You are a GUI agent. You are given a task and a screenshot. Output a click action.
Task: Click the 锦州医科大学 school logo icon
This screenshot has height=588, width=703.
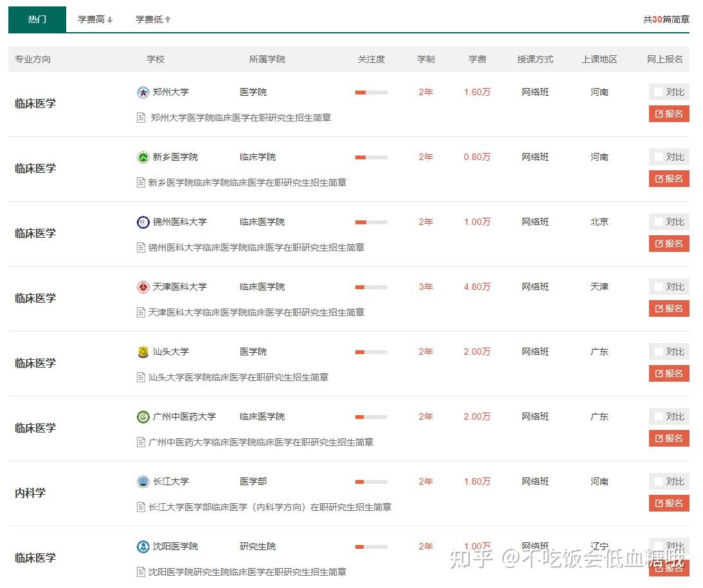point(143,222)
